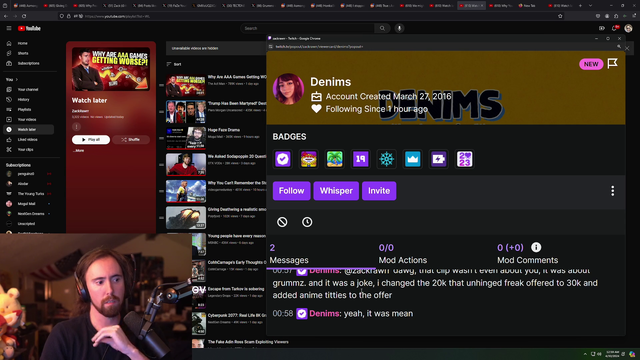Click the palm tree badge

334,159
